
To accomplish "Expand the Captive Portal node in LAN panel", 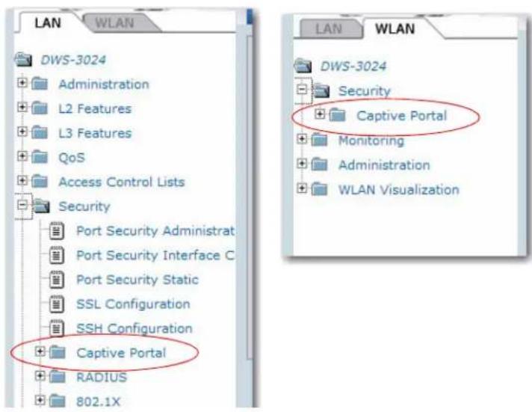I will (40, 351).
